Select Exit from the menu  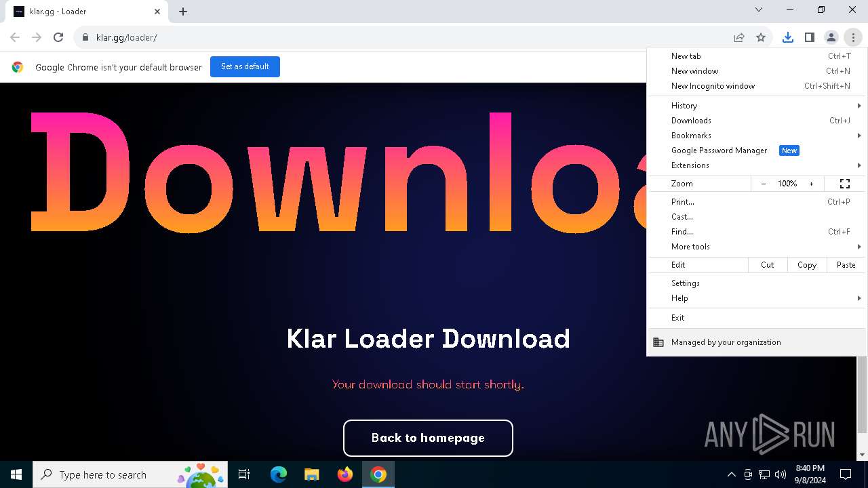click(756, 318)
